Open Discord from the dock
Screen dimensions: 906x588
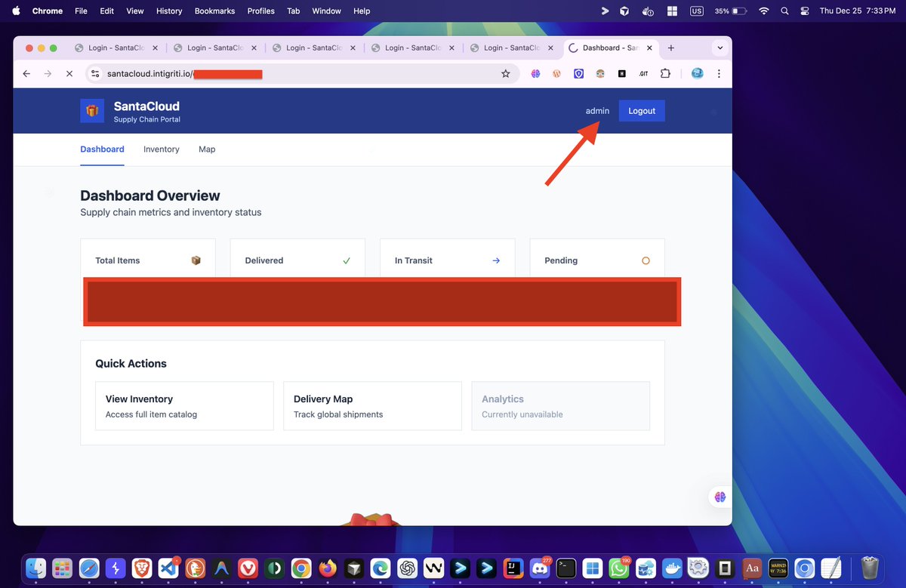pyautogui.click(x=540, y=568)
